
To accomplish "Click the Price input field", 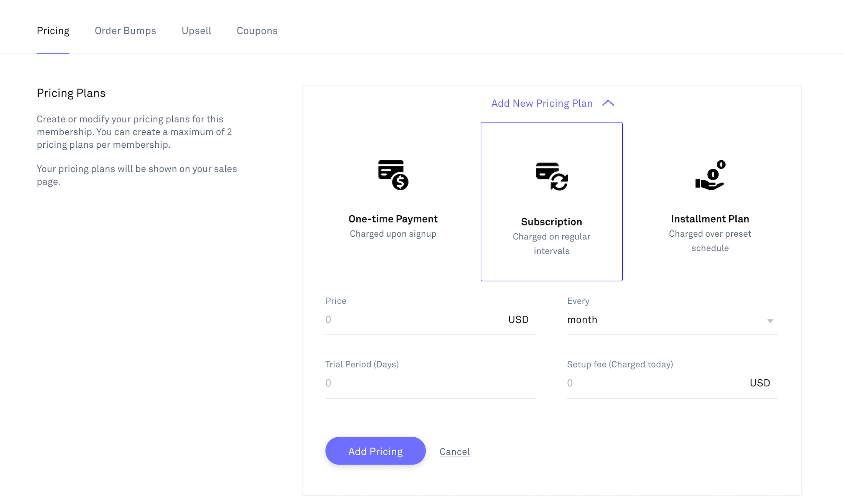I will [x=403, y=320].
